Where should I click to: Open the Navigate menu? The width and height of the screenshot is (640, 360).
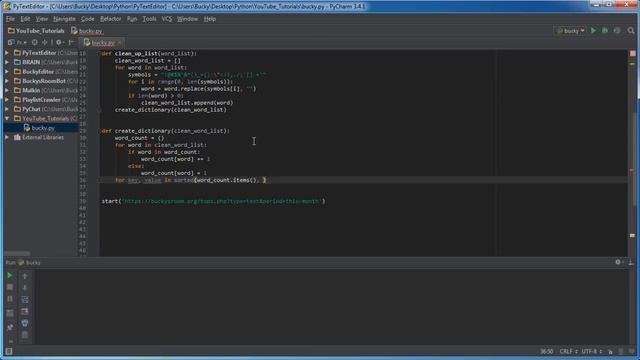pos(64,19)
